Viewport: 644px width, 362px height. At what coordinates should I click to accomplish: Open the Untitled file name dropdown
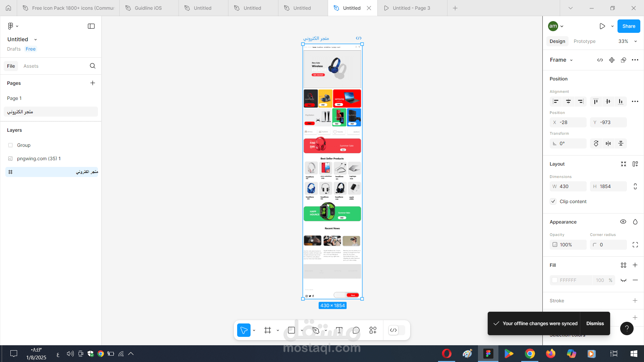coord(36,40)
